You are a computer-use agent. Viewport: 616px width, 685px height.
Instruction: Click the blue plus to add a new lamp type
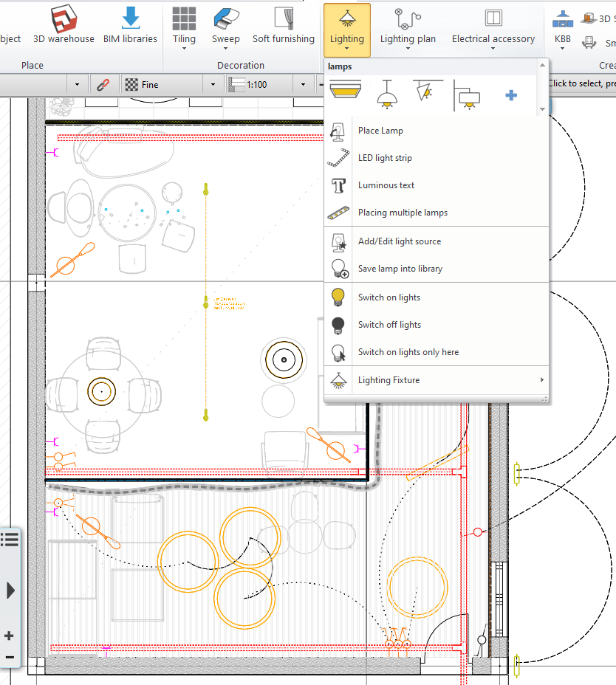511,94
